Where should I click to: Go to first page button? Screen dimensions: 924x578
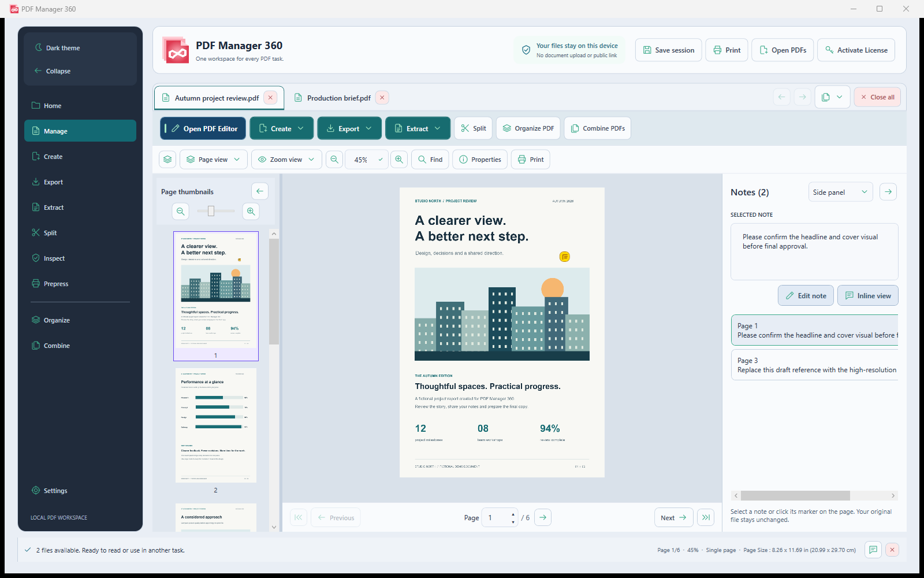tap(298, 517)
